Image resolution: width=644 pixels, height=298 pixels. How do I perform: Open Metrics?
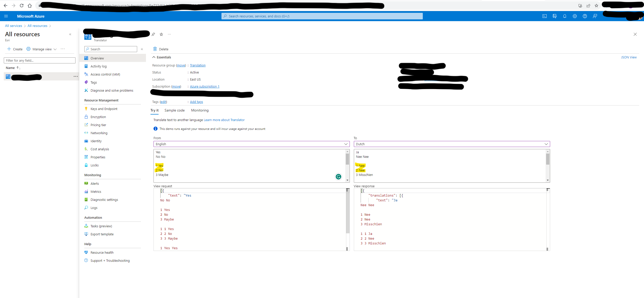(96, 192)
